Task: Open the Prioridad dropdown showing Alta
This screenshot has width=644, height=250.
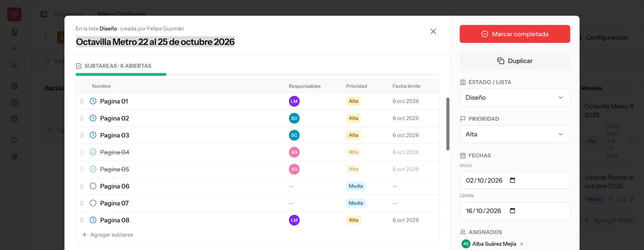Action: click(514, 134)
